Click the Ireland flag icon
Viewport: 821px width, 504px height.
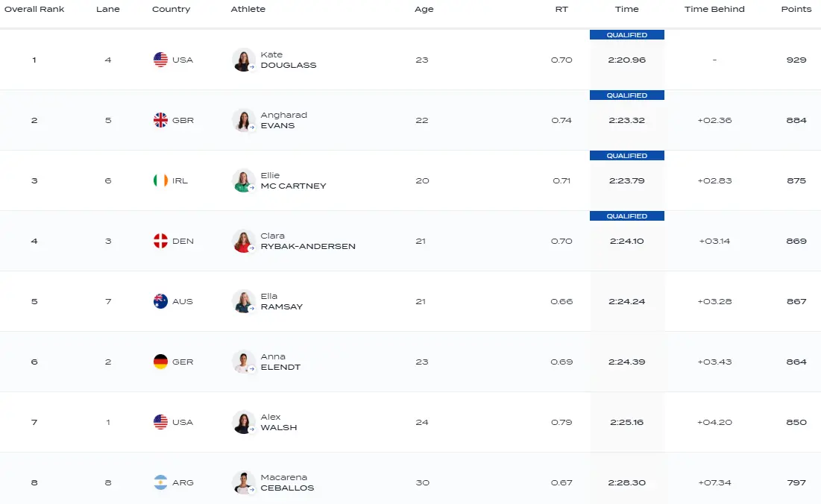tap(160, 180)
